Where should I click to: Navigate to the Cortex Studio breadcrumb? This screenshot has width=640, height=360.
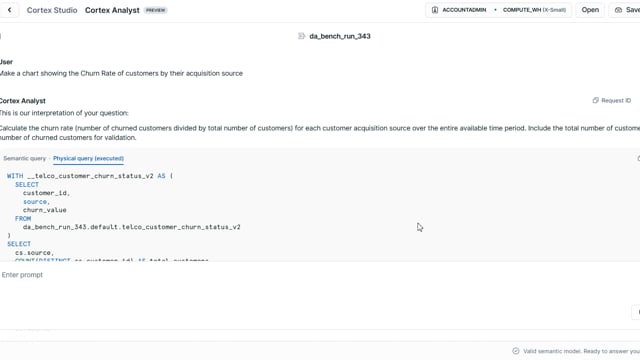pos(52,10)
